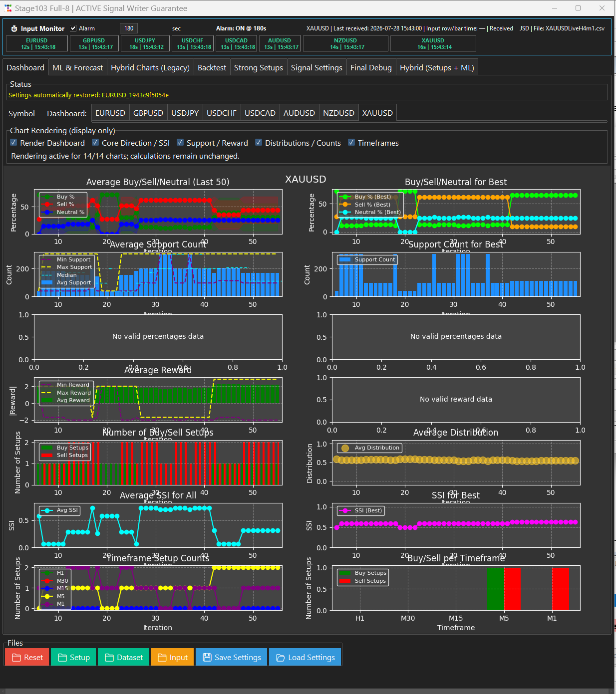Screen dimensions: 616x694
Task: Click the Avg SSI legend entry
Action: coord(59,510)
